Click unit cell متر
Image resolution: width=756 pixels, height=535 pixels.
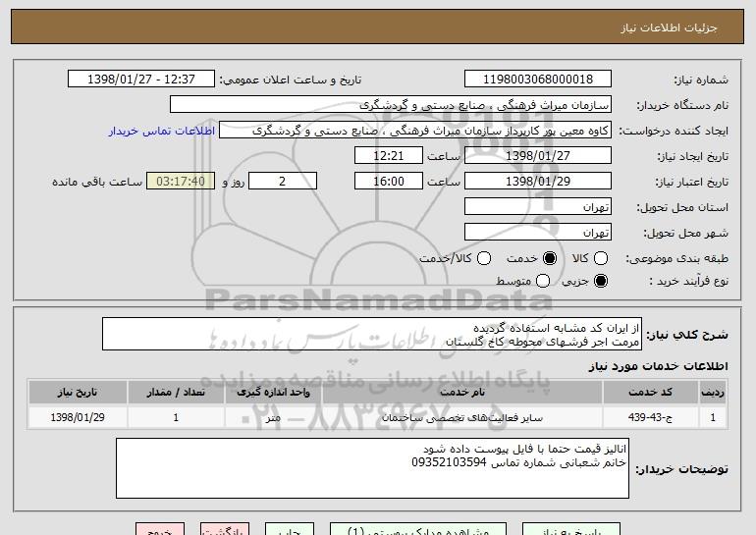tap(273, 417)
